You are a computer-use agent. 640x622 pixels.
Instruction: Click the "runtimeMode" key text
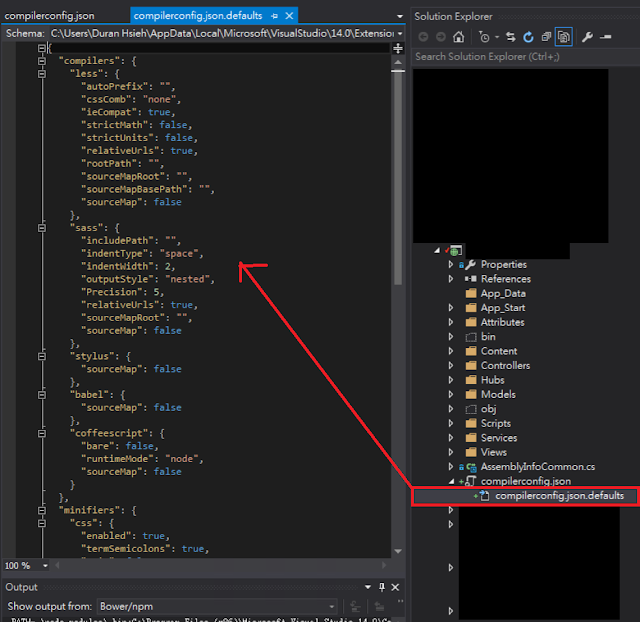(117, 459)
